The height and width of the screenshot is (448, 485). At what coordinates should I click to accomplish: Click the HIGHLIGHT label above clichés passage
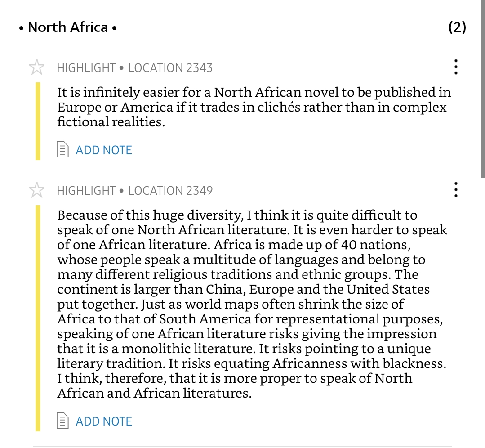[x=86, y=68]
